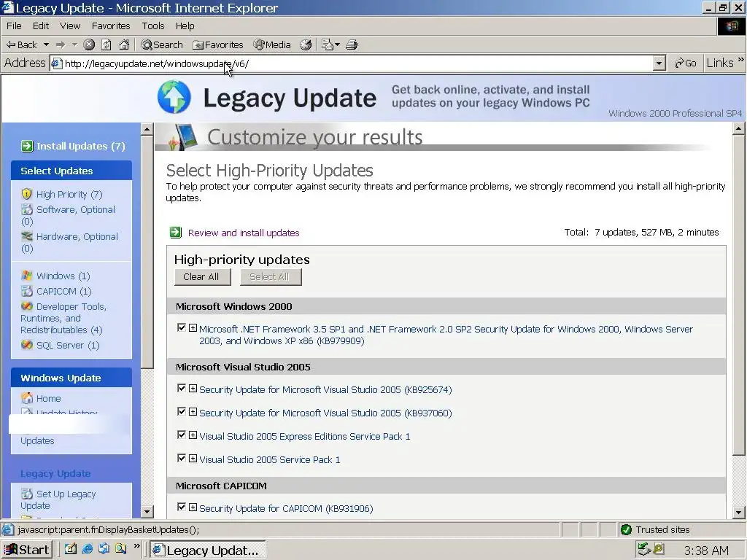747x560 pixels.
Task: Click the High Priority shield icon
Action: 27,194
